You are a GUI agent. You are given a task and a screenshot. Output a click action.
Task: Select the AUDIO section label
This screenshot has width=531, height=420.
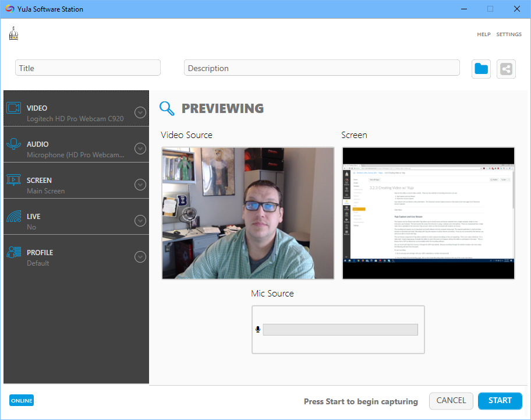[38, 144]
